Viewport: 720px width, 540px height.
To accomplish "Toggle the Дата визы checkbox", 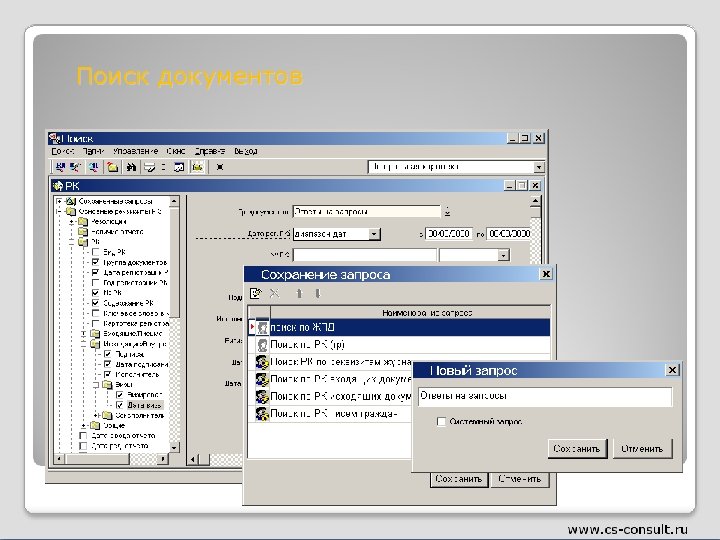I will coord(120,405).
